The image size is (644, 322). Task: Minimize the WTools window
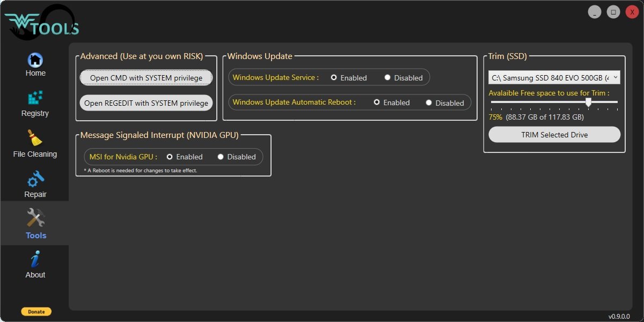[594, 12]
